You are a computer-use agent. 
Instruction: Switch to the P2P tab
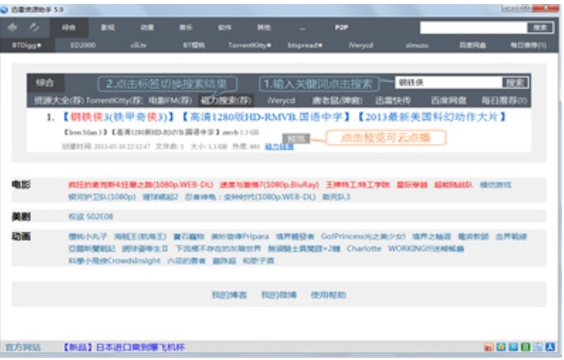[341, 27]
